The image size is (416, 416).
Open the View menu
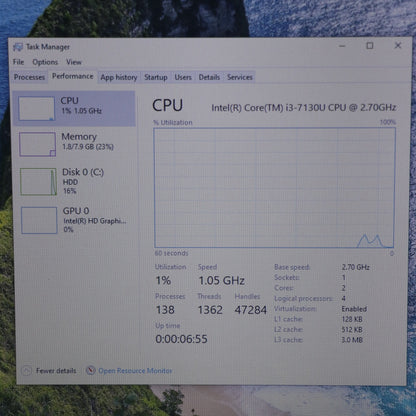74,62
